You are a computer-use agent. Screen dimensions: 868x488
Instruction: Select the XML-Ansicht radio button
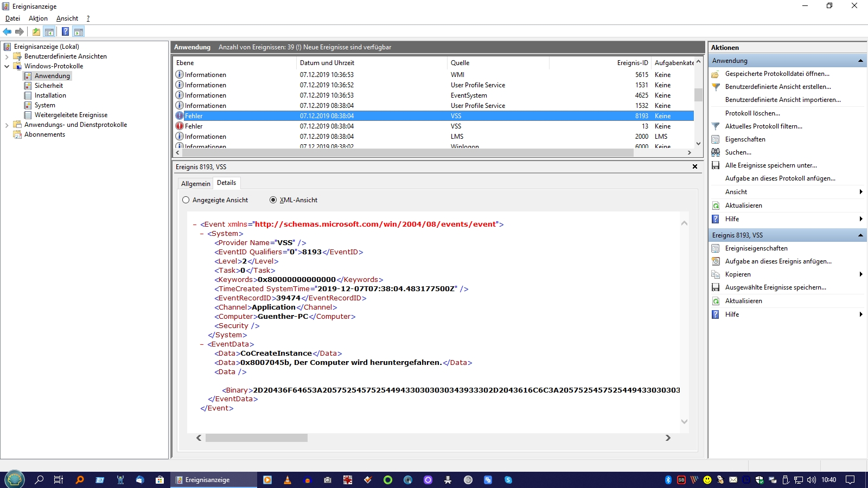pyautogui.click(x=273, y=200)
